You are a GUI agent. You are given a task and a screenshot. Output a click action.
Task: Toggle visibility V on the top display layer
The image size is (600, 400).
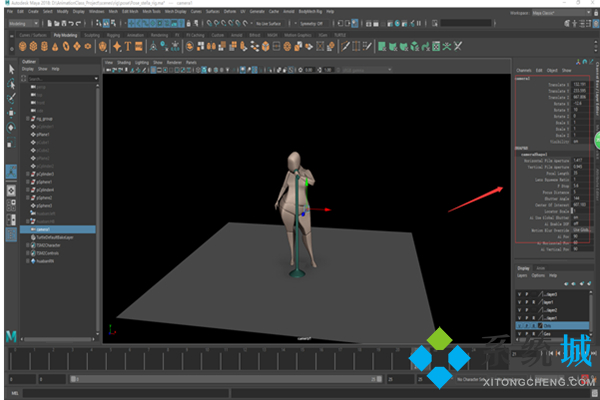[x=518, y=296]
